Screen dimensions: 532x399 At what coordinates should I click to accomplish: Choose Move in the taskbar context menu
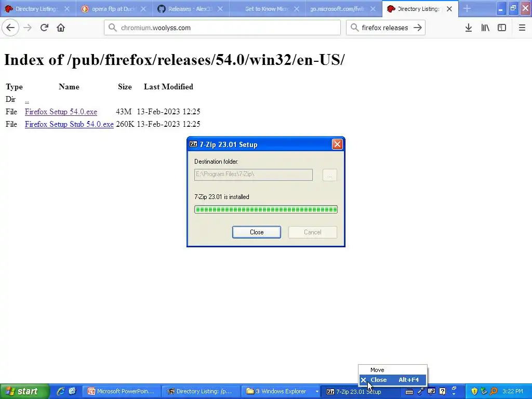[x=393, y=370]
